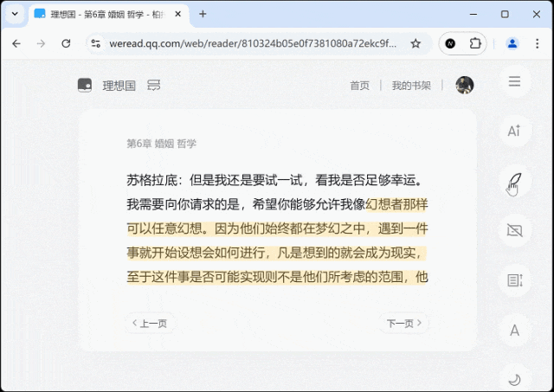The width and height of the screenshot is (554, 392).
Task: Toggle the hide-highlights crossed icon
Action: coord(514,230)
